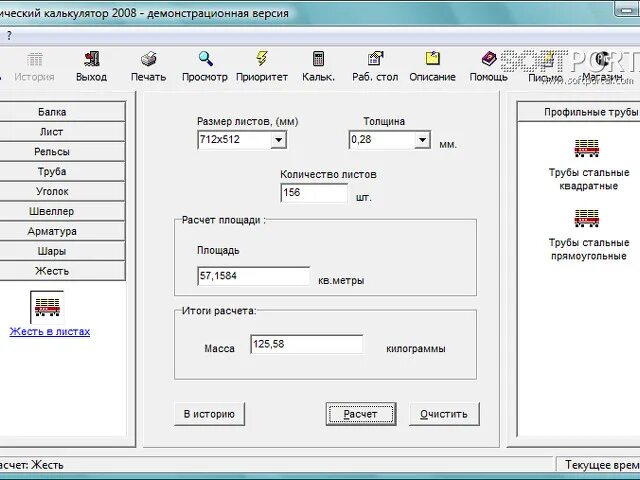The image size is (640, 480).
Task: Open the Лист category tab
Action: click(x=52, y=131)
